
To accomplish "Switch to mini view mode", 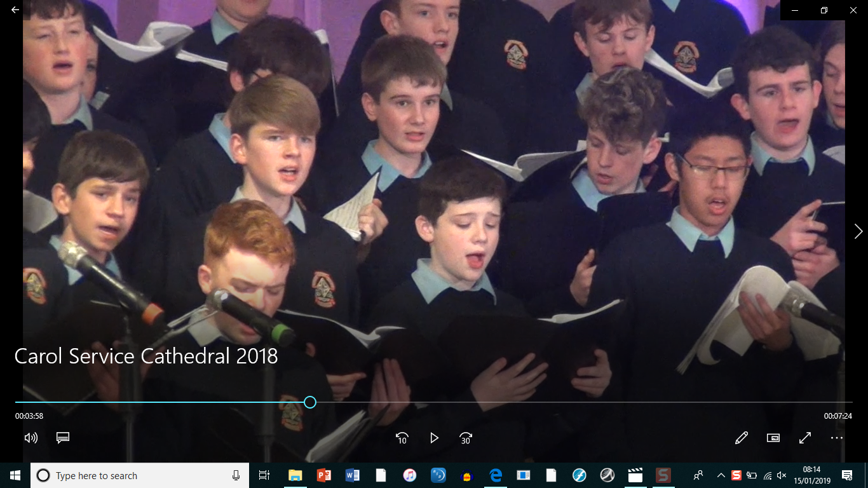I will tap(773, 438).
